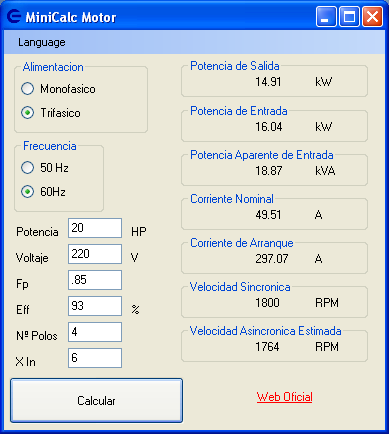
Task: Minimize the MiniCalc Motor window
Action: tap(326, 16)
